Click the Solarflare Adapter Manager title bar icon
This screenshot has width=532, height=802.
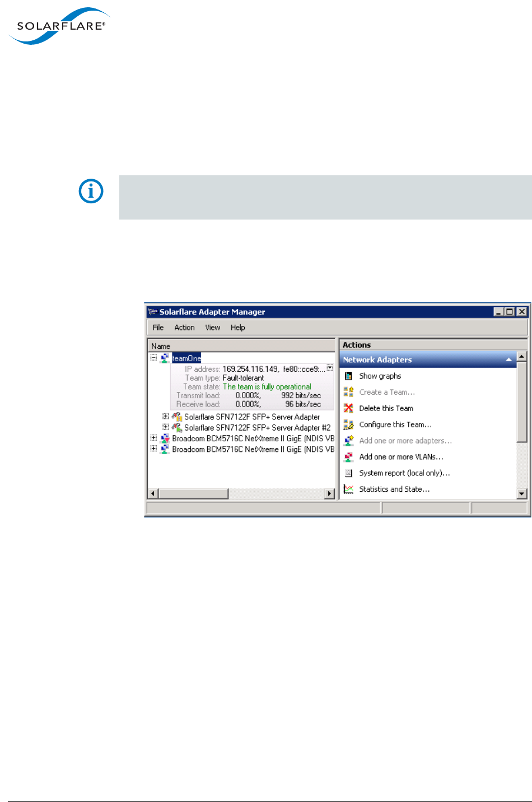coord(152,312)
